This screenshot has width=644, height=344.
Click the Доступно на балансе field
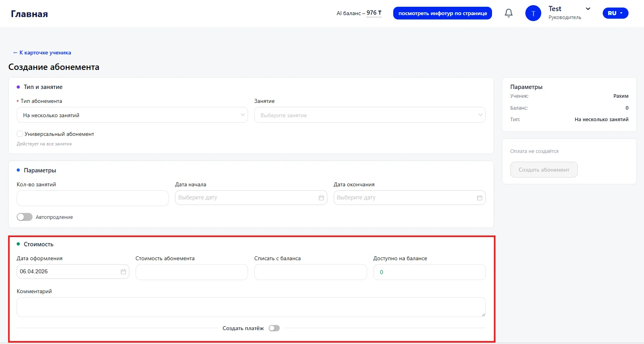pyautogui.click(x=429, y=272)
